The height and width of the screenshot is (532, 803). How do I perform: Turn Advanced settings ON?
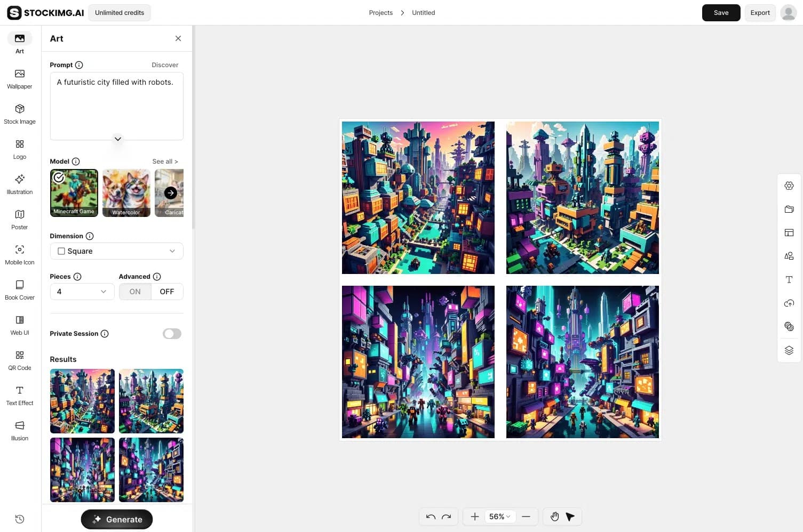[134, 291]
